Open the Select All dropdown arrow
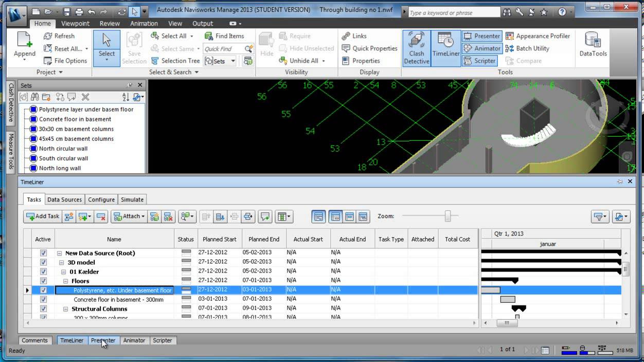This screenshot has width=644, height=362. tap(192, 36)
